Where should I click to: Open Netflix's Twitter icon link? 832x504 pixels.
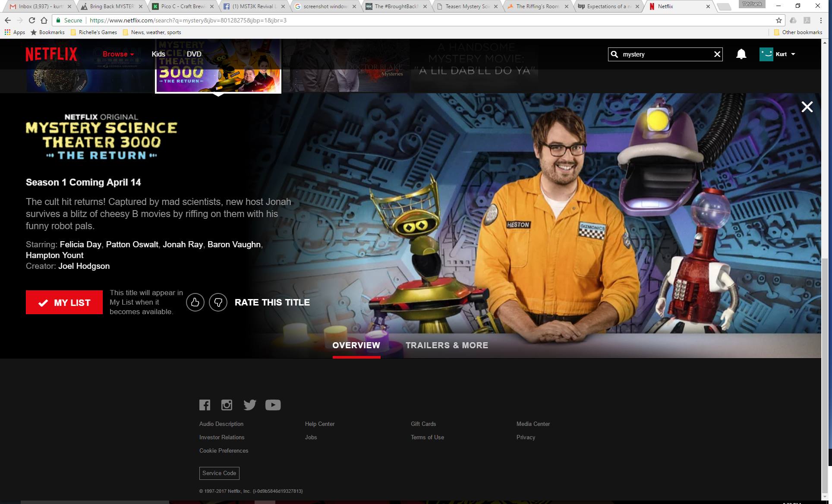[249, 405]
